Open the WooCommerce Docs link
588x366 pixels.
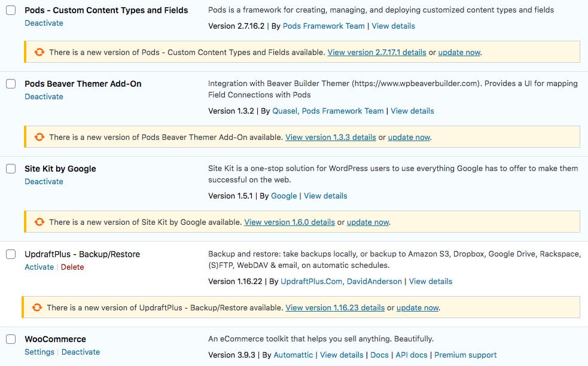click(379, 355)
